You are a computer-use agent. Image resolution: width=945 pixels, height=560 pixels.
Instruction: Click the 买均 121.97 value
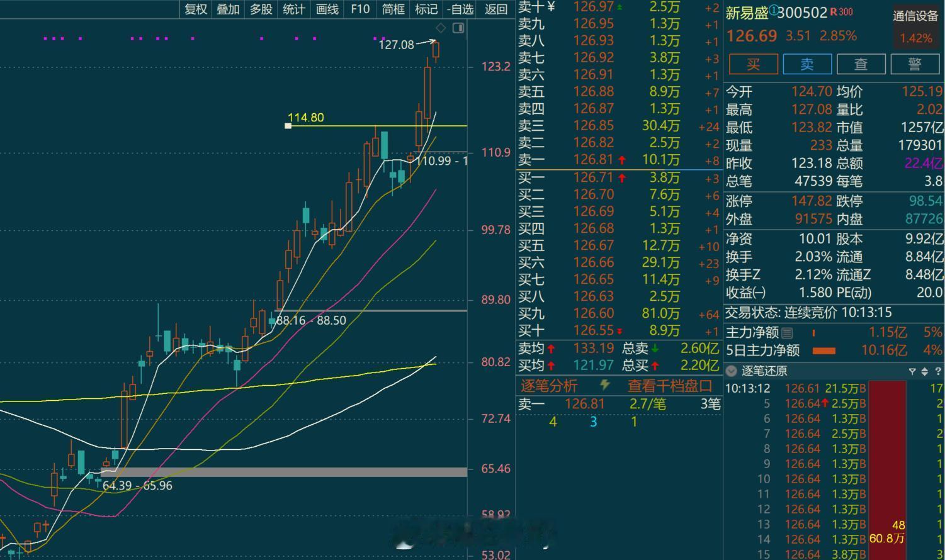coord(593,365)
